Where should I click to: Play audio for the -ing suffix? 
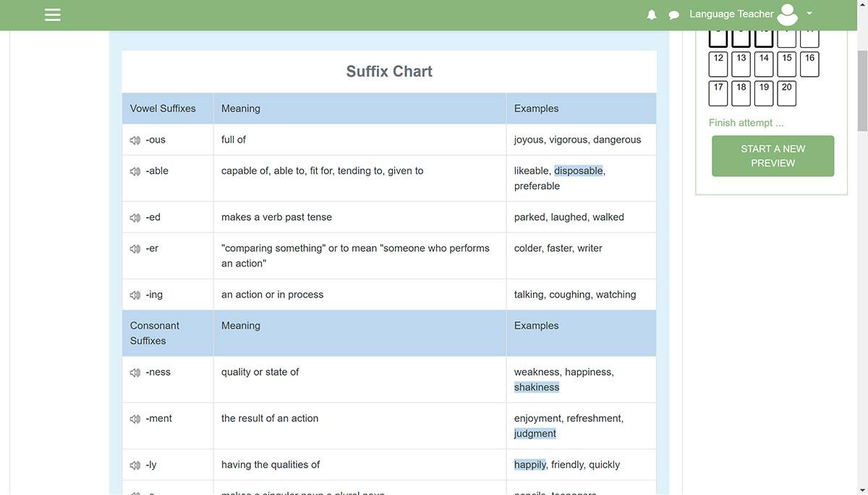coord(135,295)
